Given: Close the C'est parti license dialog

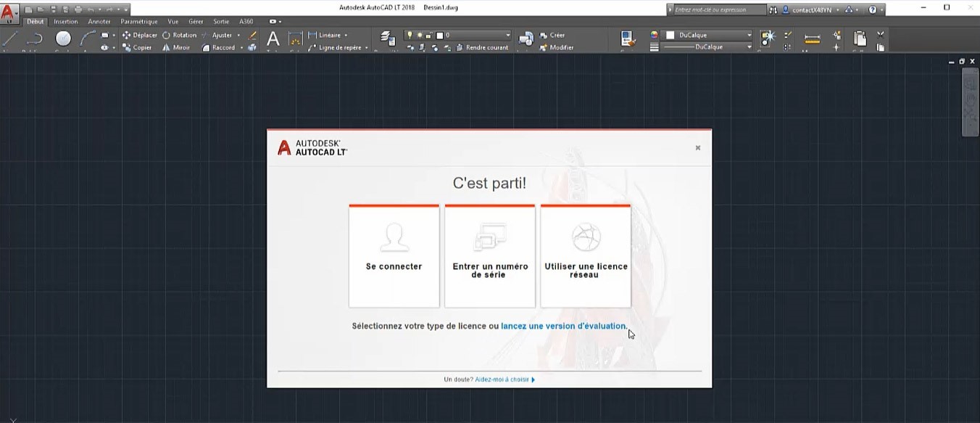Looking at the screenshot, I should point(698,147).
